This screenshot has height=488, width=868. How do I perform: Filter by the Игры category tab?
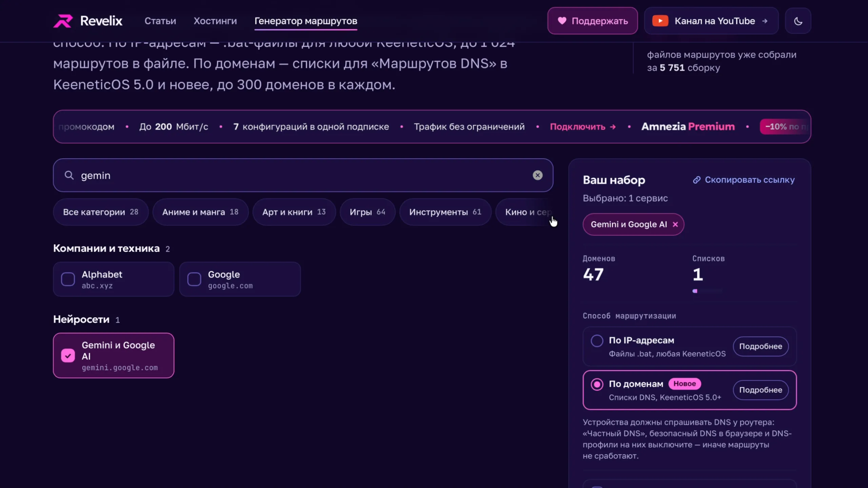pyautogui.click(x=368, y=212)
